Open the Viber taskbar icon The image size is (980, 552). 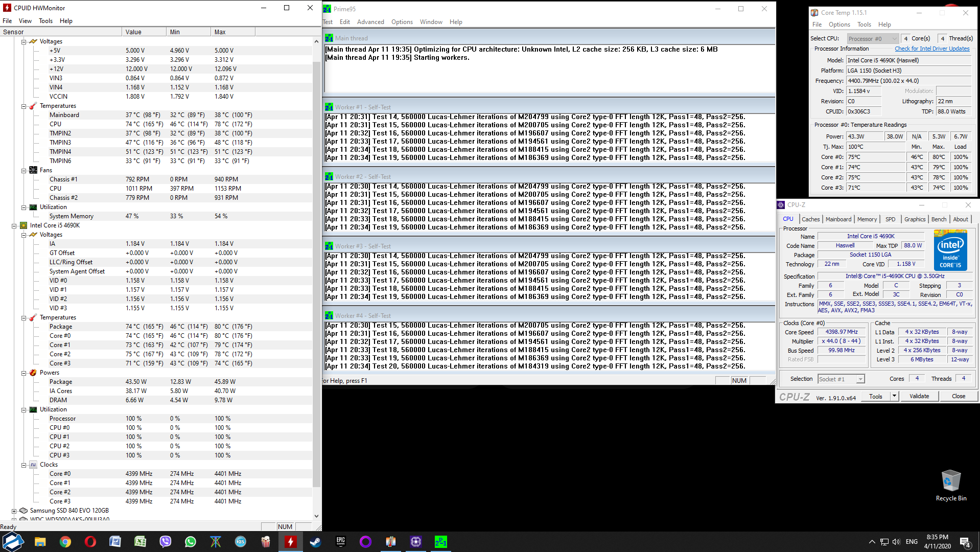point(165,542)
